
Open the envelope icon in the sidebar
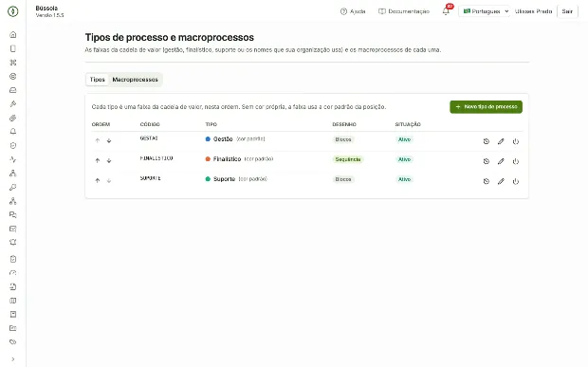pyautogui.click(x=12, y=229)
